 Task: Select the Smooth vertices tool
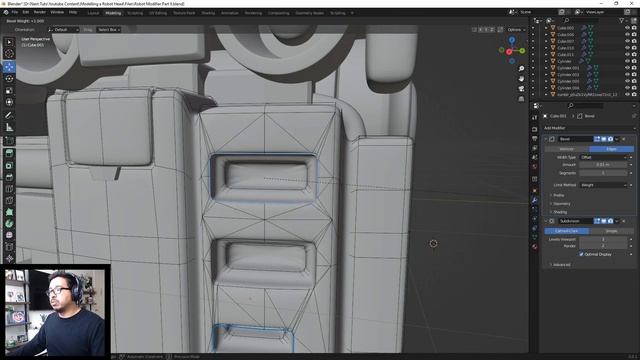point(9,236)
